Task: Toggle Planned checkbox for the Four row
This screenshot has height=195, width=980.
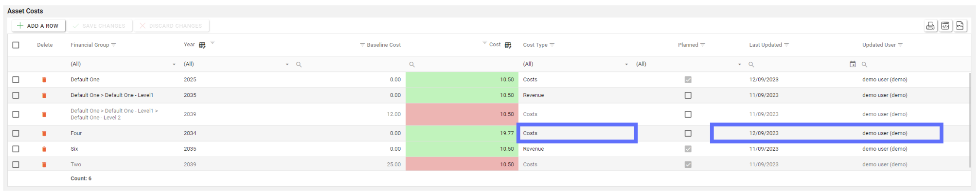Action: click(688, 133)
